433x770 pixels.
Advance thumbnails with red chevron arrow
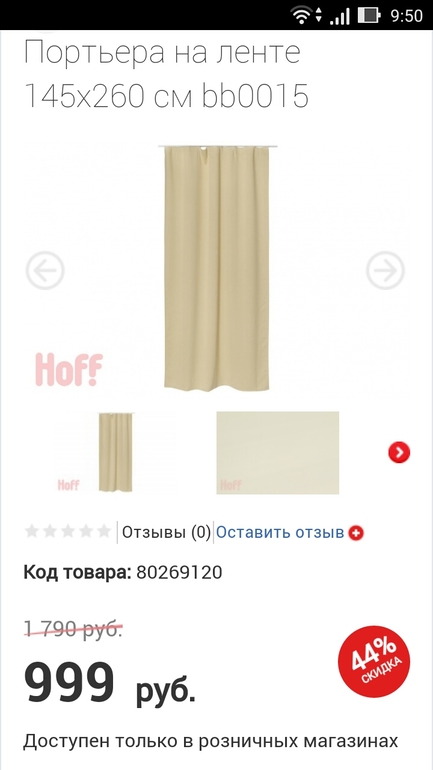[399, 452]
